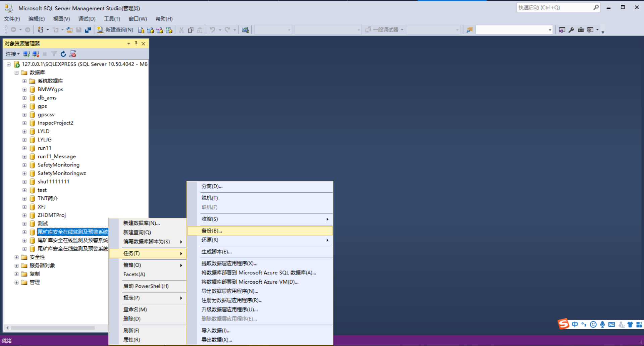Choose 生成脚本(E)... menu entry
The image size is (644, 346).
click(x=260, y=252)
